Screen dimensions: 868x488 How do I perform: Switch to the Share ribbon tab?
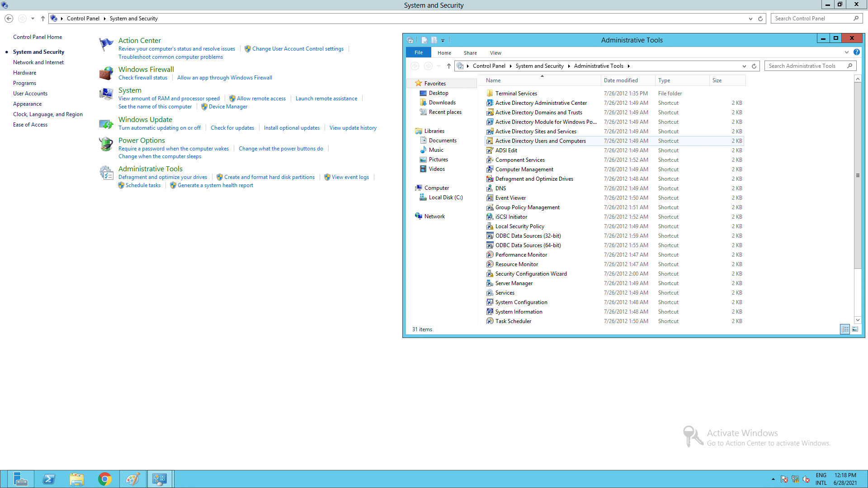tap(470, 52)
